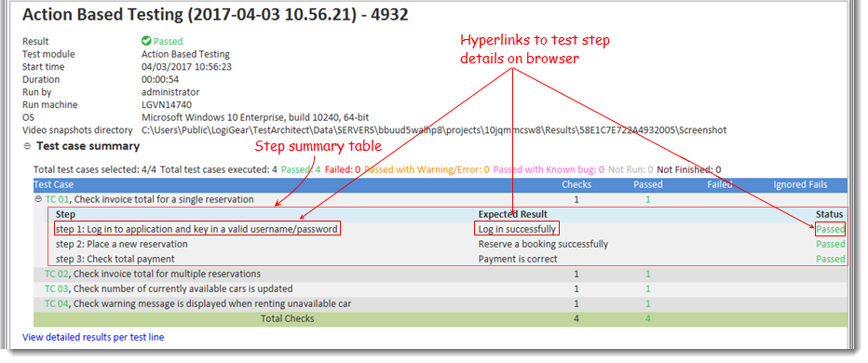Click 'Payment is correct' expected result
The image size is (868, 363).
[x=518, y=259]
